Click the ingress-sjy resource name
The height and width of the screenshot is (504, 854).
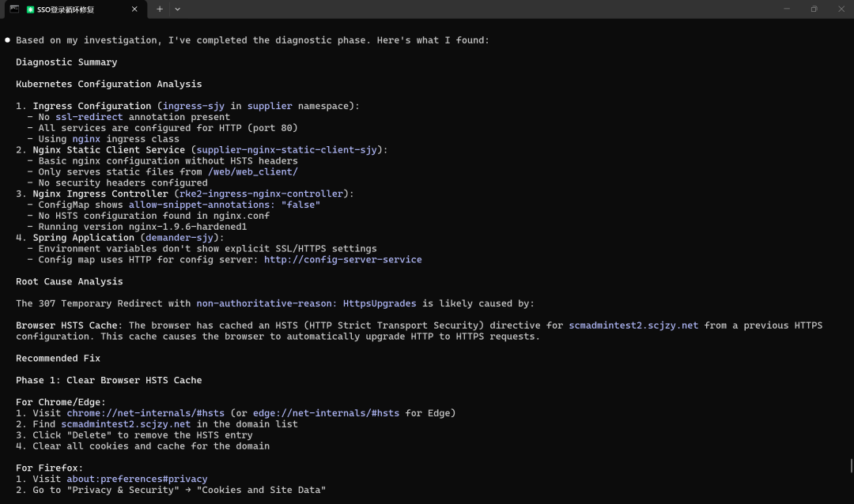tap(192, 106)
